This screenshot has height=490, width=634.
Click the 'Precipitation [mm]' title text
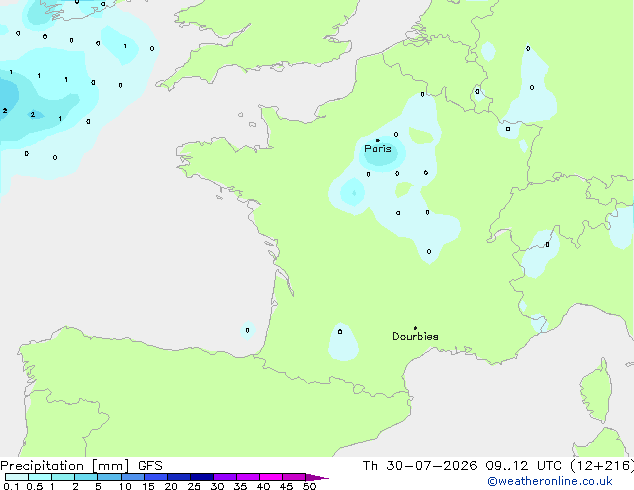pyautogui.click(x=65, y=466)
